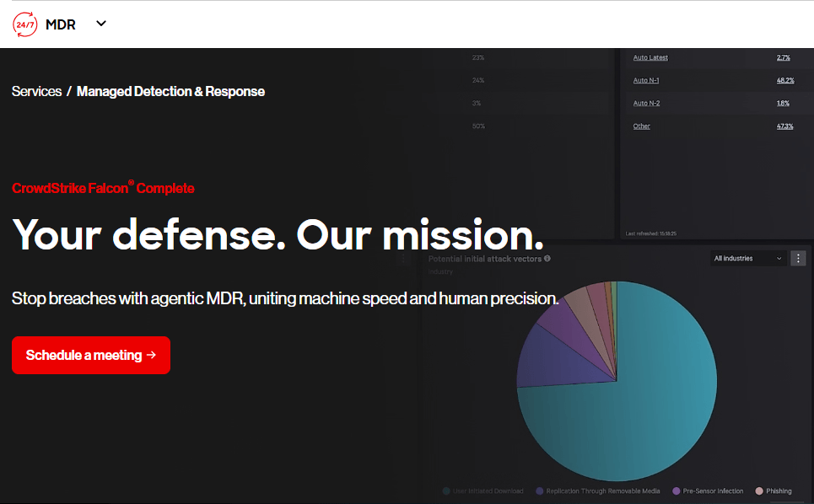This screenshot has width=814, height=504.
Task: Click CrowdStrike Falcon Complete heading text
Action: (103, 188)
